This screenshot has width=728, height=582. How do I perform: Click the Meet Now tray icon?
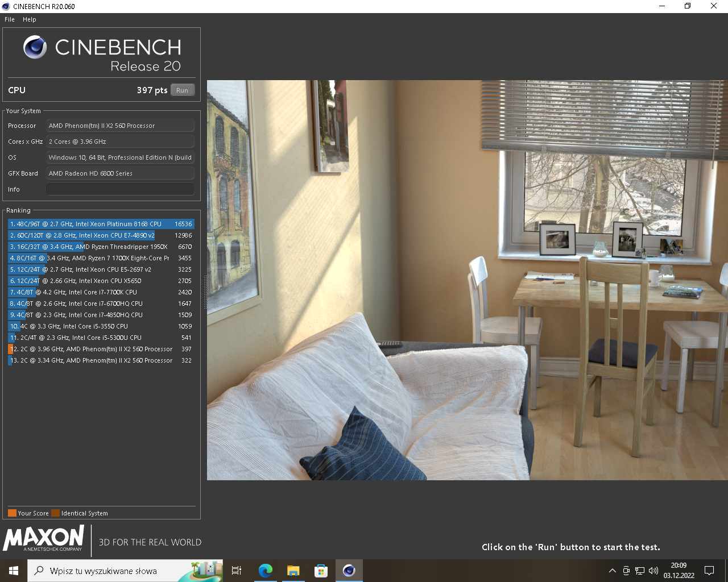[626, 571]
